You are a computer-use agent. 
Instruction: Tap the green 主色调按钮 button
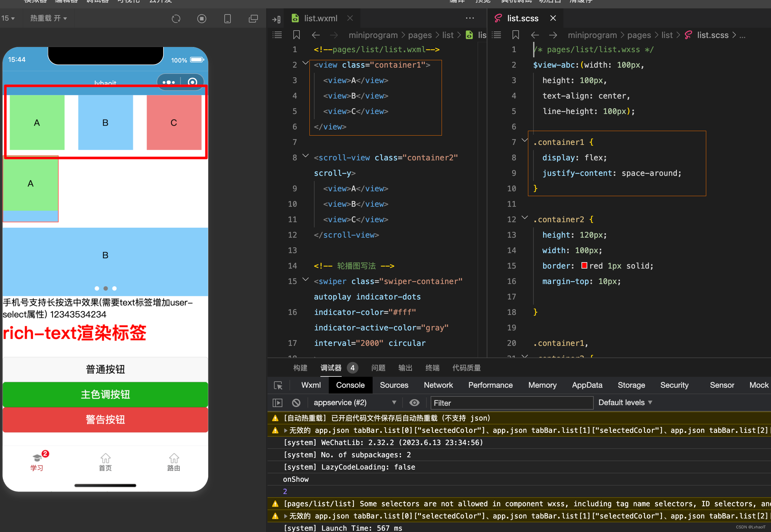coord(105,394)
